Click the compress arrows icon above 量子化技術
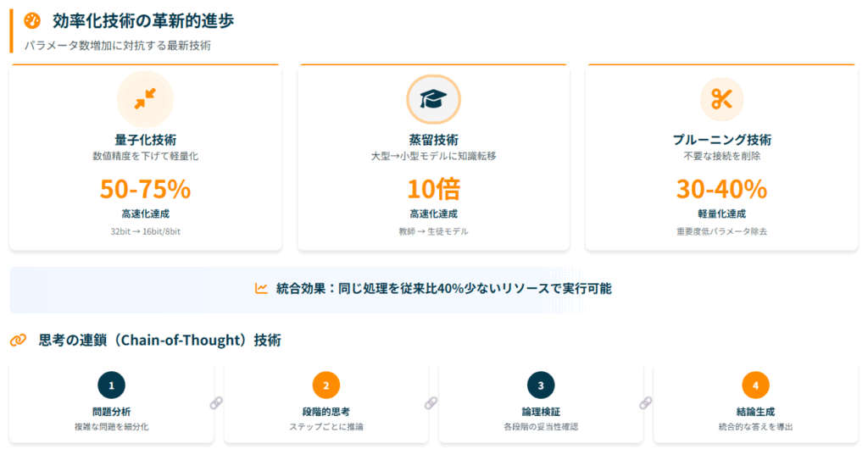 click(x=145, y=99)
